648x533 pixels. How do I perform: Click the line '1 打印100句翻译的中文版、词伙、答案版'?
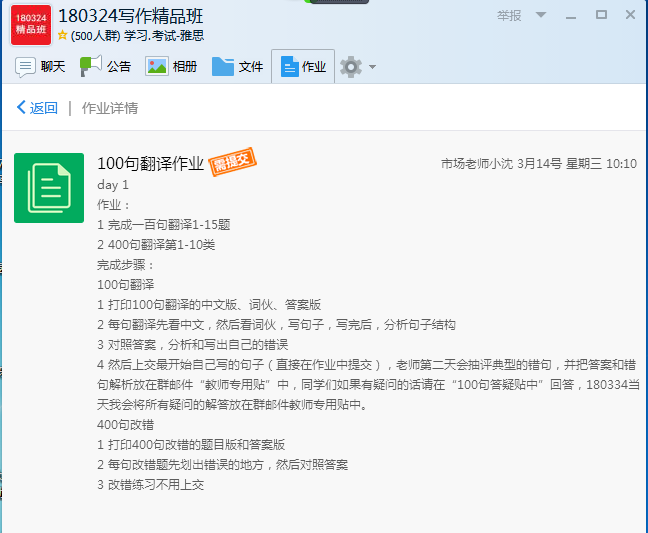[x=209, y=305]
